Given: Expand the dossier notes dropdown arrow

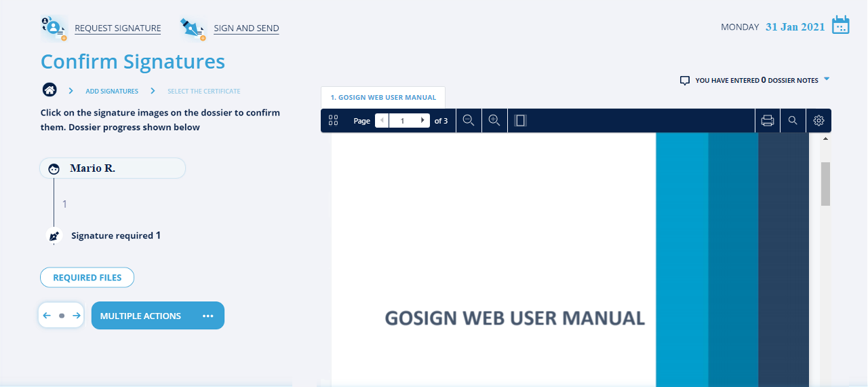Looking at the screenshot, I should (827, 79).
